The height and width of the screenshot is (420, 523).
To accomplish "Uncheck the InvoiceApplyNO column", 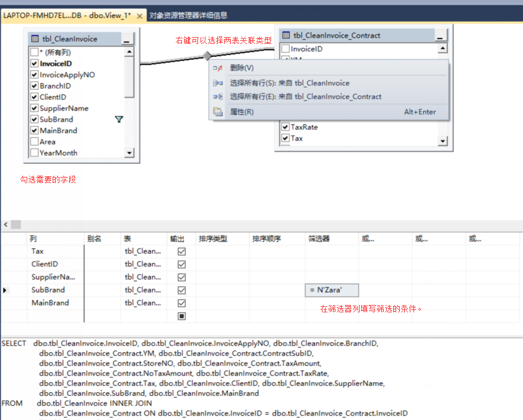I will [x=35, y=75].
